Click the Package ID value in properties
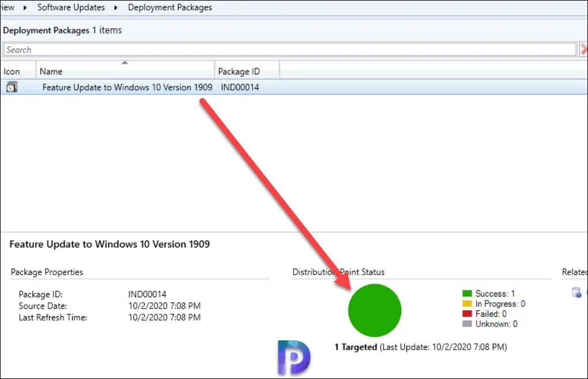Screen dimensions: 588x379 tap(147, 294)
